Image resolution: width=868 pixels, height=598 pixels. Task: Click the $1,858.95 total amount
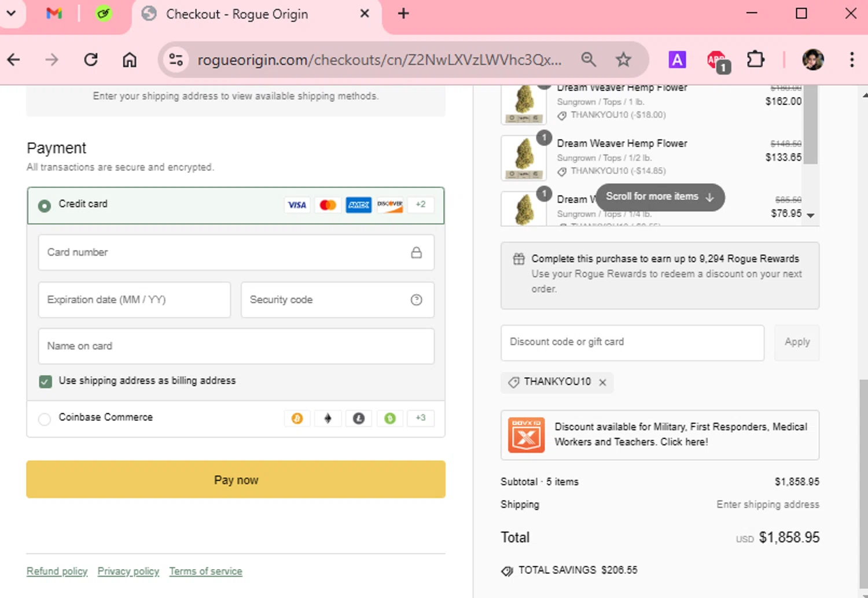[x=789, y=538]
